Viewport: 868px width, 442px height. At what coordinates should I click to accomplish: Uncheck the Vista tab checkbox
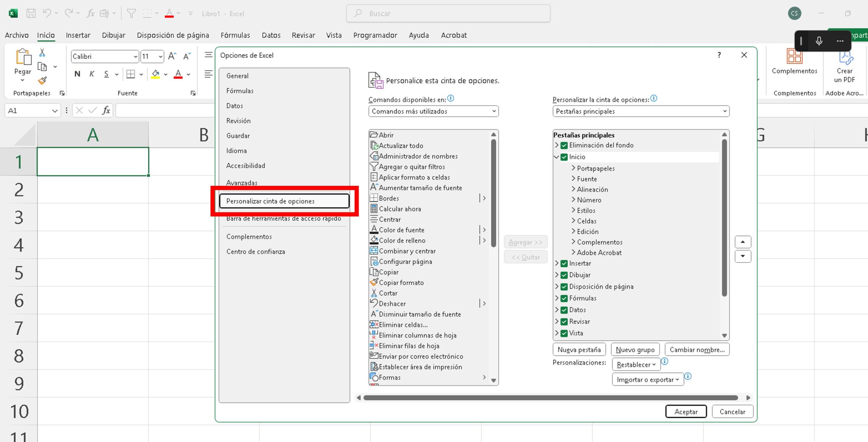[564, 333]
